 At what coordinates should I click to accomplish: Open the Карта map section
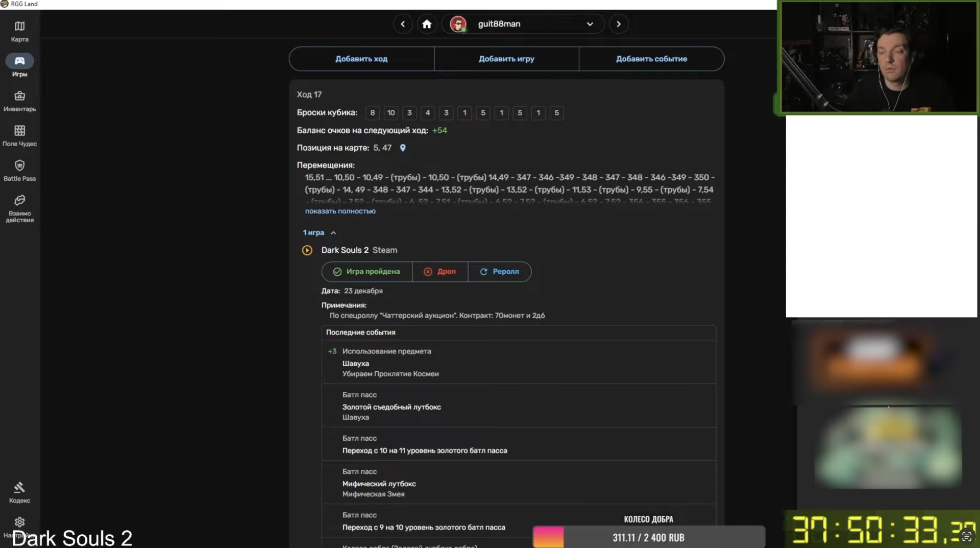(19, 31)
